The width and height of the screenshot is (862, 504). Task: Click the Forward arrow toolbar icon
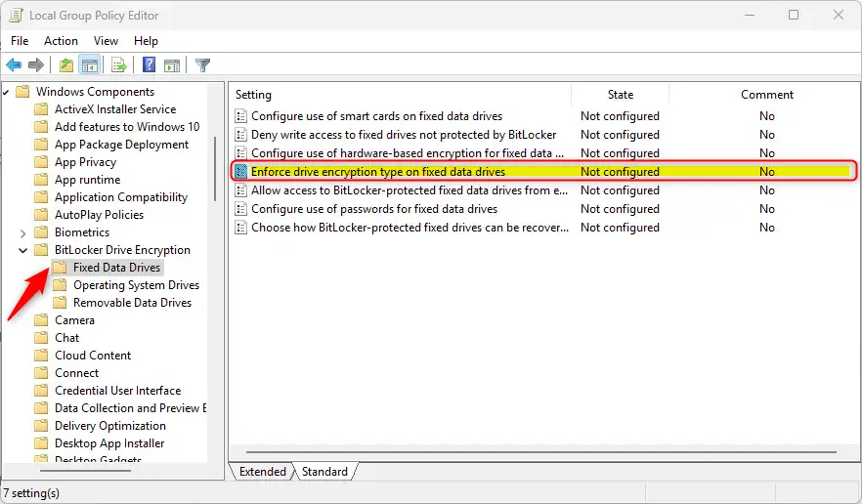(x=36, y=64)
